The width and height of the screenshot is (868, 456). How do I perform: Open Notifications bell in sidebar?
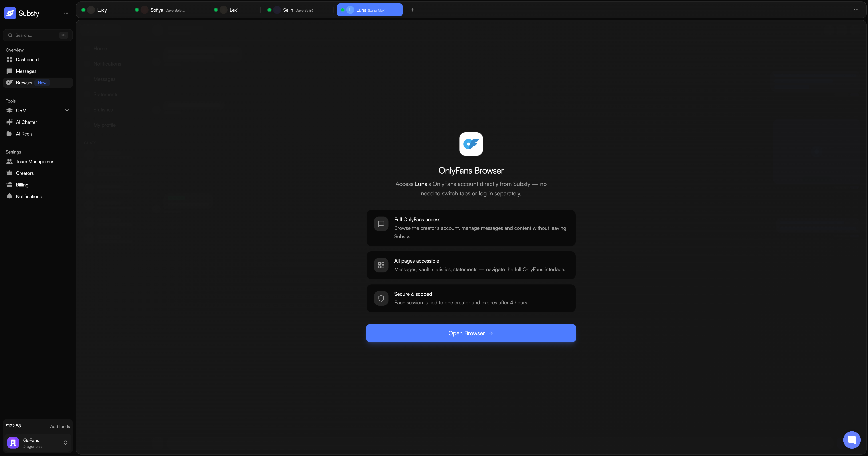point(9,196)
